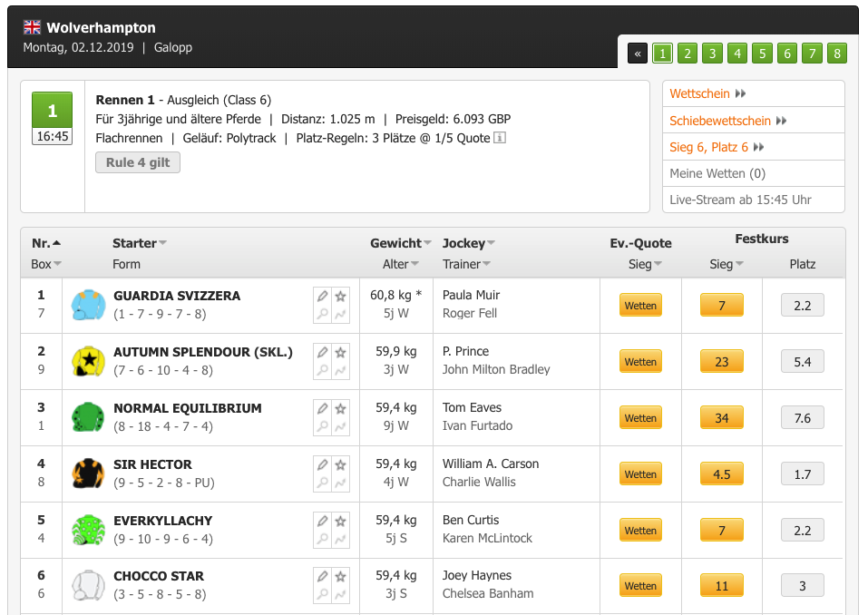Viewport: 868px width, 615px height.
Task: Click chart icon for Autumn Splendour
Action: coord(340,370)
